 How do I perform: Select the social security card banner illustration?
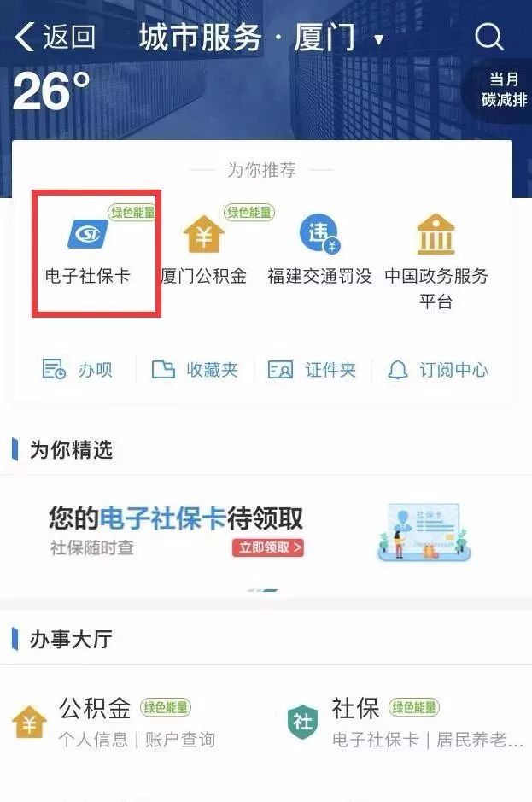click(424, 532)
